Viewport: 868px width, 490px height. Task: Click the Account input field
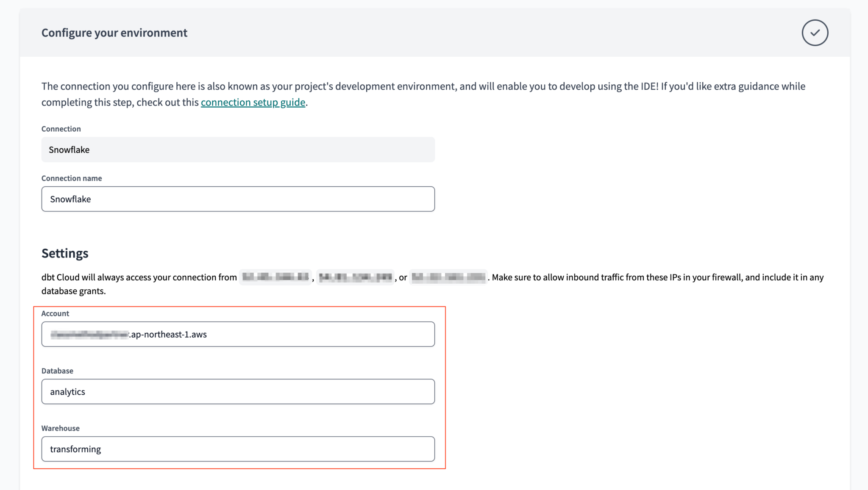(237, 334)
